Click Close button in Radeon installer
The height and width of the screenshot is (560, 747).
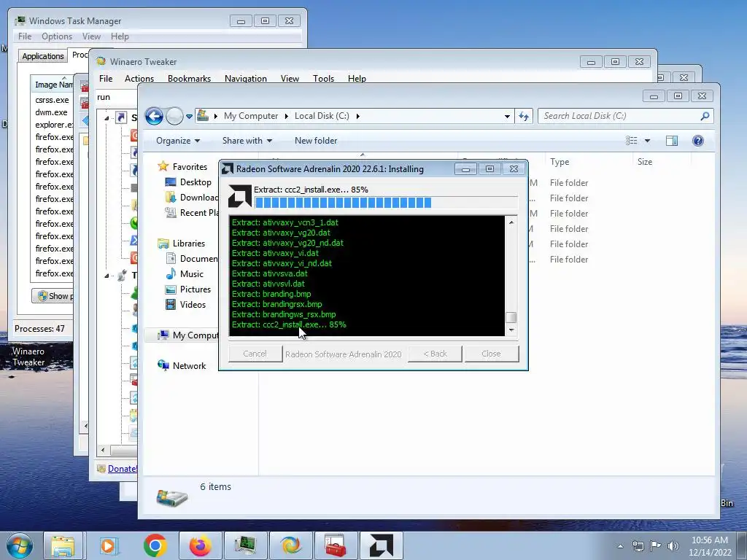[x=491, y=354]
